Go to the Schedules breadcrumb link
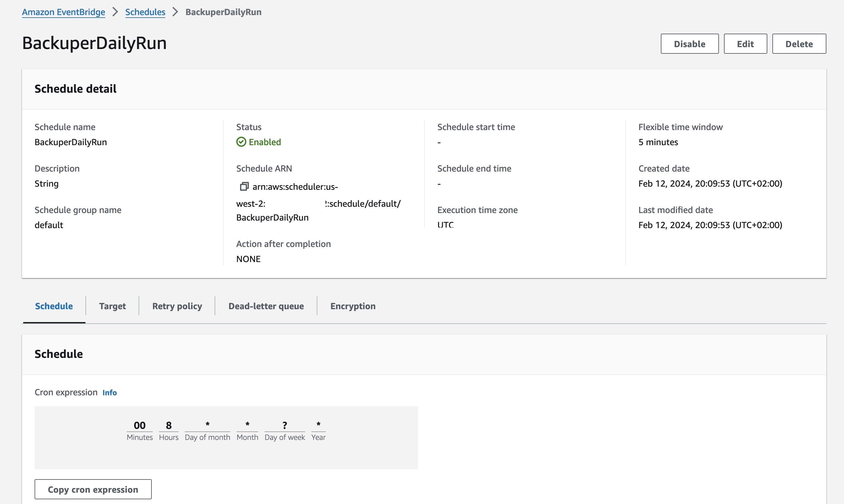 [145, 12]
